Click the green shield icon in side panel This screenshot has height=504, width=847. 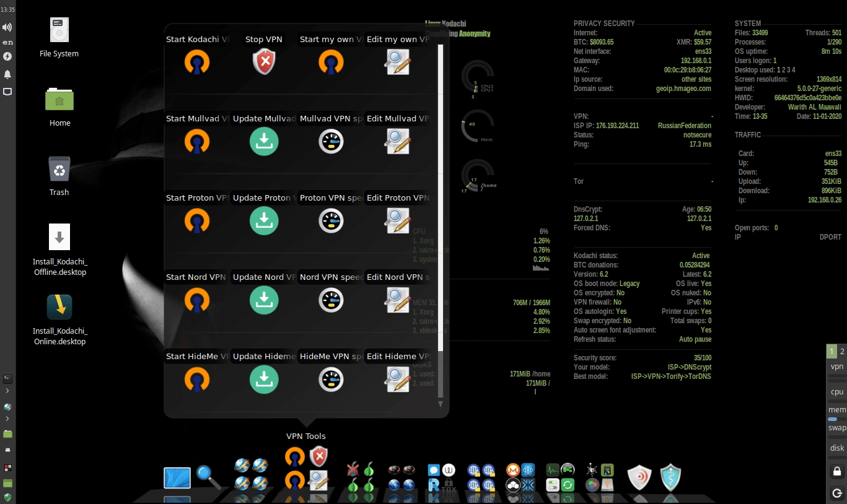[7, 497]
